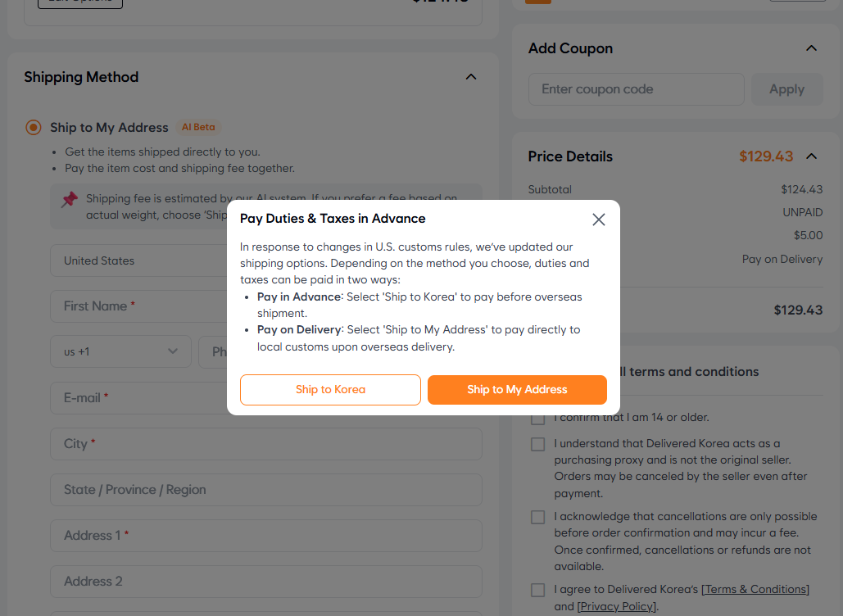Screen dimensions: 843x616
Task: Collapse the Shipping Method section
Action: pos(471,77)
